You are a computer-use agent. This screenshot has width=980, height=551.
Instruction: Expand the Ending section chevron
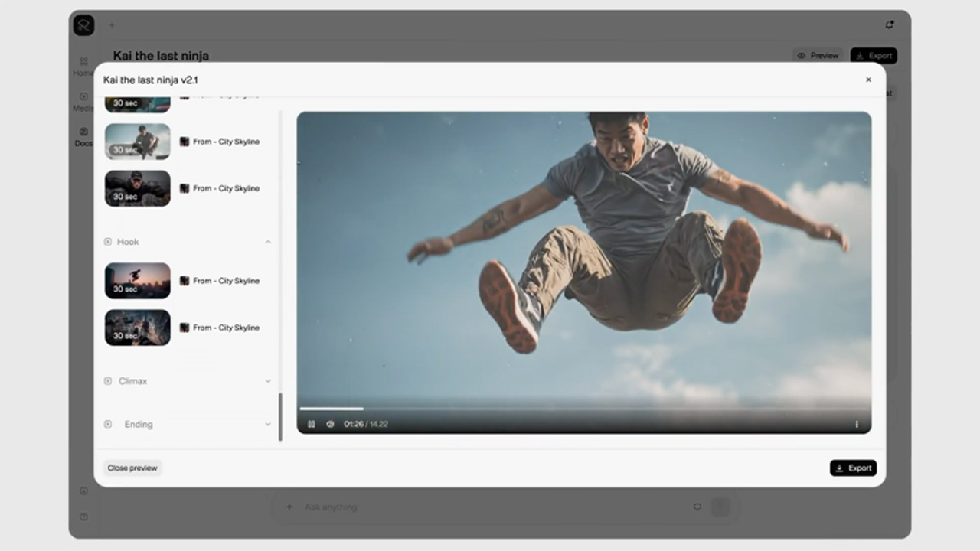point(268,424)
